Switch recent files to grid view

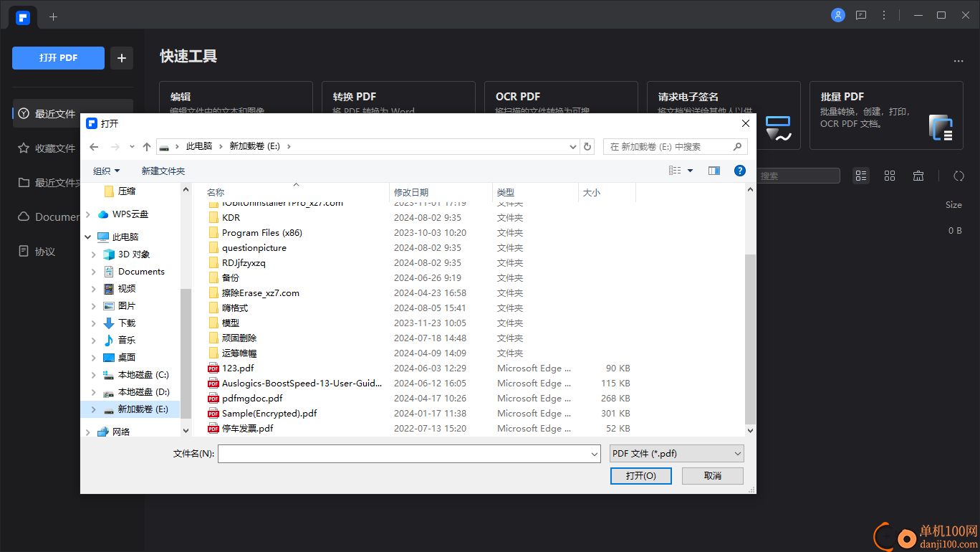(890, 176)
